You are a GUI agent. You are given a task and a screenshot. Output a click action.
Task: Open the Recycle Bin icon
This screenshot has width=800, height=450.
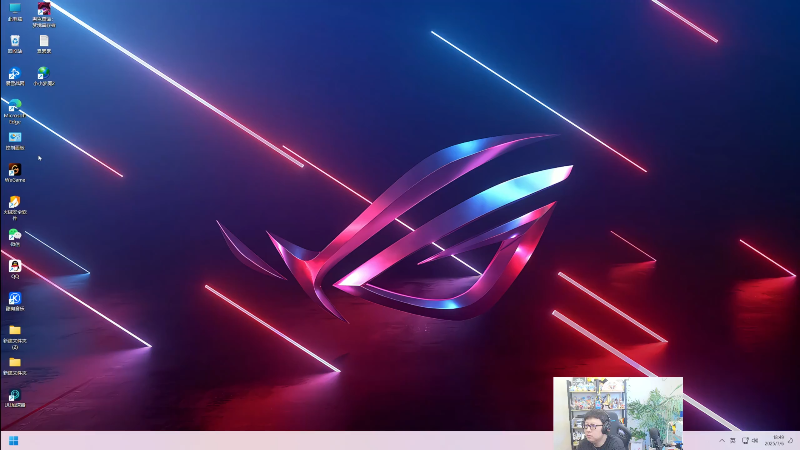15,44
